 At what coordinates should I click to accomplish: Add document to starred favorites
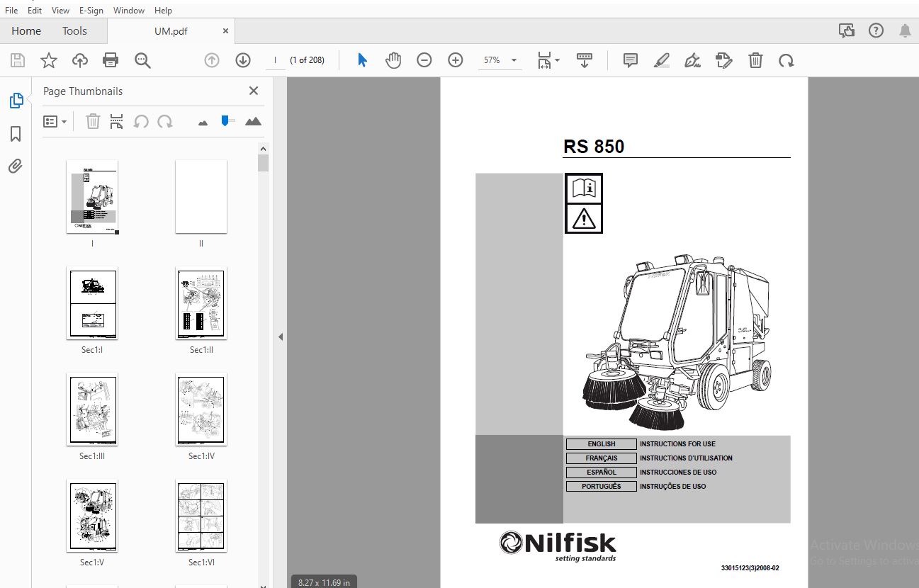[x=48, y=60]
